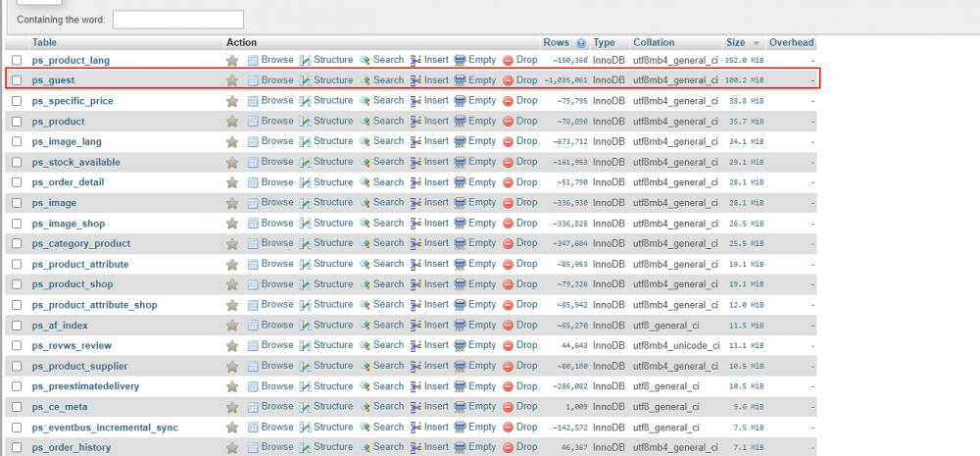This screenshot has width=980, height=456.
Task: Click Browse text for ps_guest
Action: click(x=277, y=80)
